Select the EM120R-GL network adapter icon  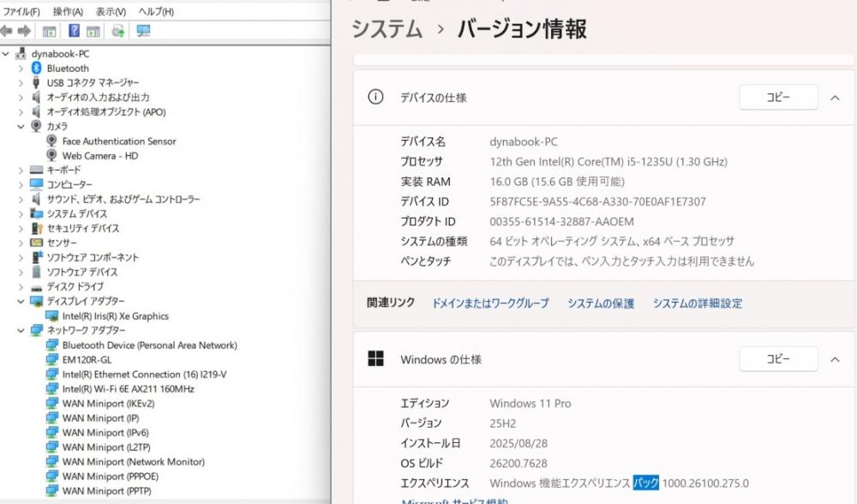(x=52, y=360)
